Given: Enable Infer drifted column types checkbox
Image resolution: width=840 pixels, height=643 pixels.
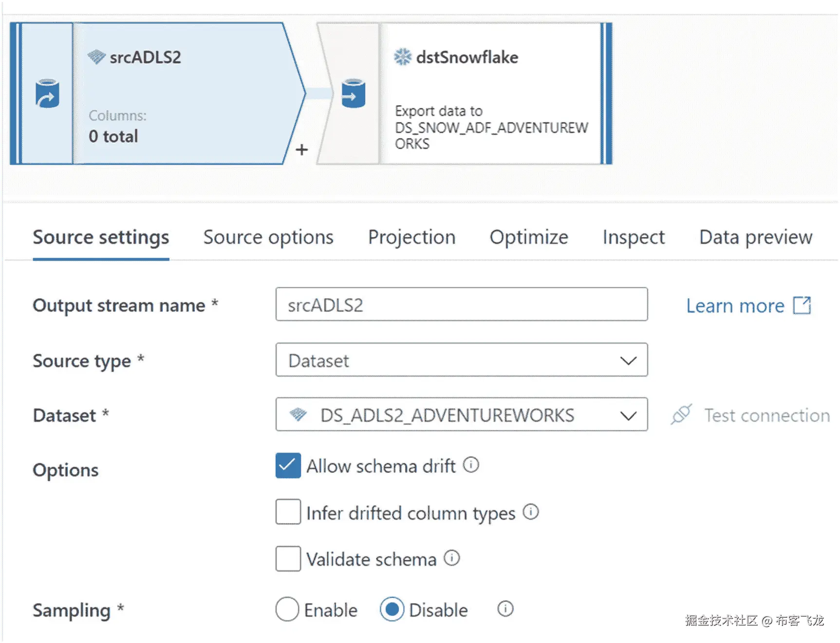Looking at the screenshot, I should pos(288,511).
